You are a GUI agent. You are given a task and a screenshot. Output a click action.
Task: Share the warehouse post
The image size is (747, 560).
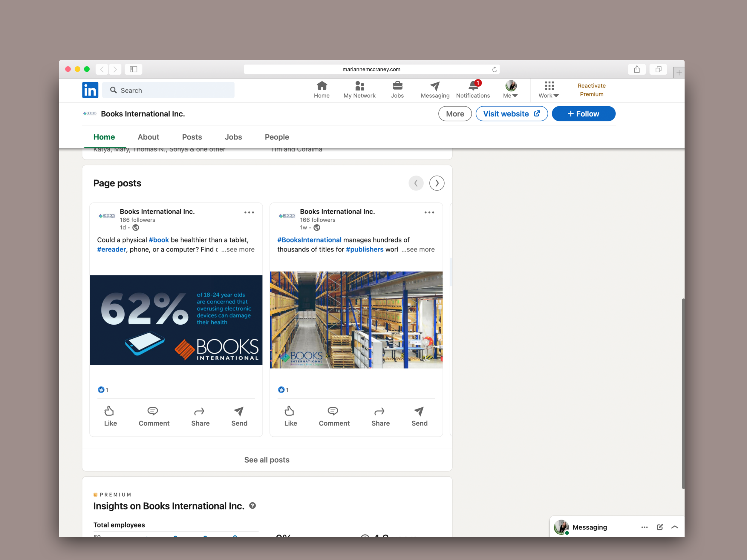pyautogui.click(x=380, y=417)
